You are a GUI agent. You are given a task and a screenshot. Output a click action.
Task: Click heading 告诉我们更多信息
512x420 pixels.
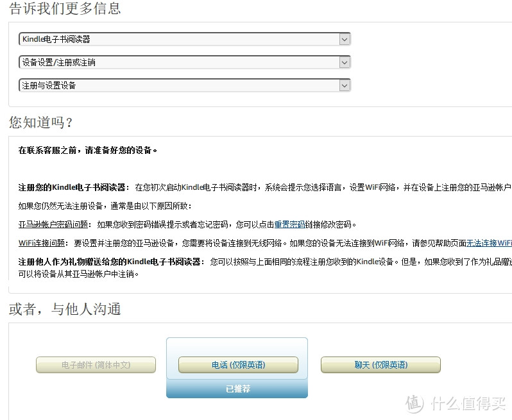coord(65,8)
